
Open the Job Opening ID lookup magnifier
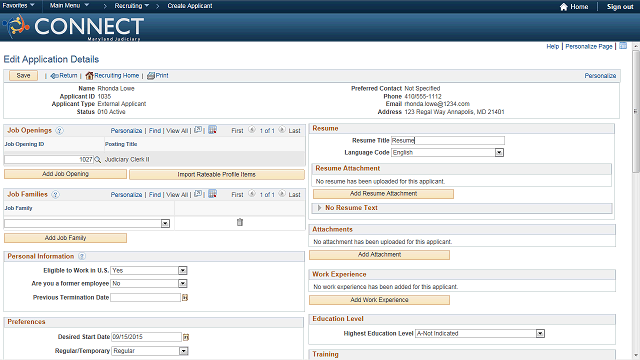point(98,160)
